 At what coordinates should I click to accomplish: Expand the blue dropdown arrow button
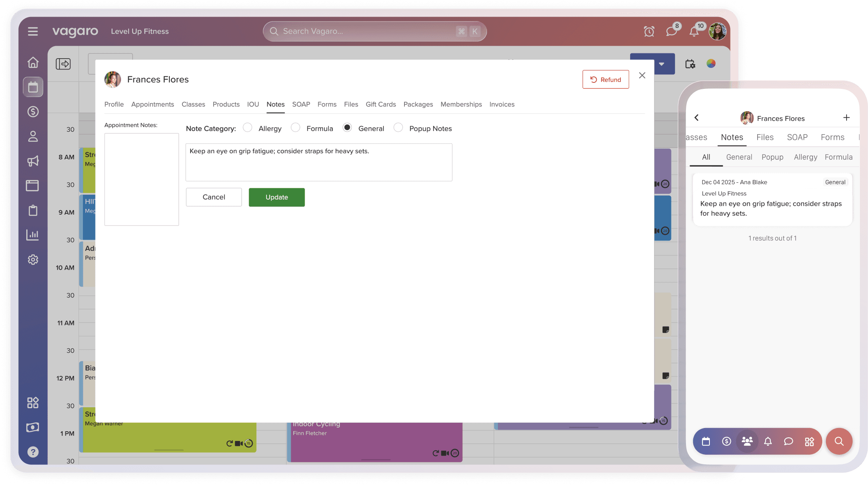pyautogui.click(x=661, y=64)
